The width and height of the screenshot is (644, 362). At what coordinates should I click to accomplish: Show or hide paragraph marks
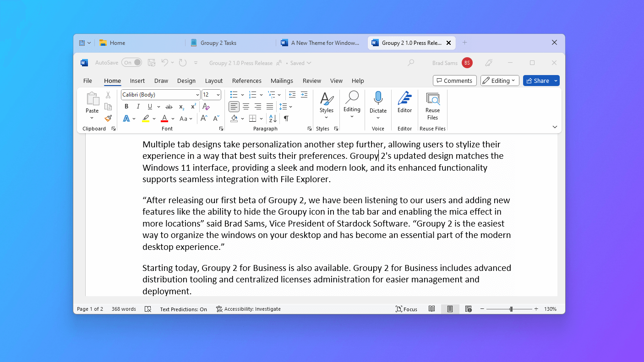[x=286, y=119]
